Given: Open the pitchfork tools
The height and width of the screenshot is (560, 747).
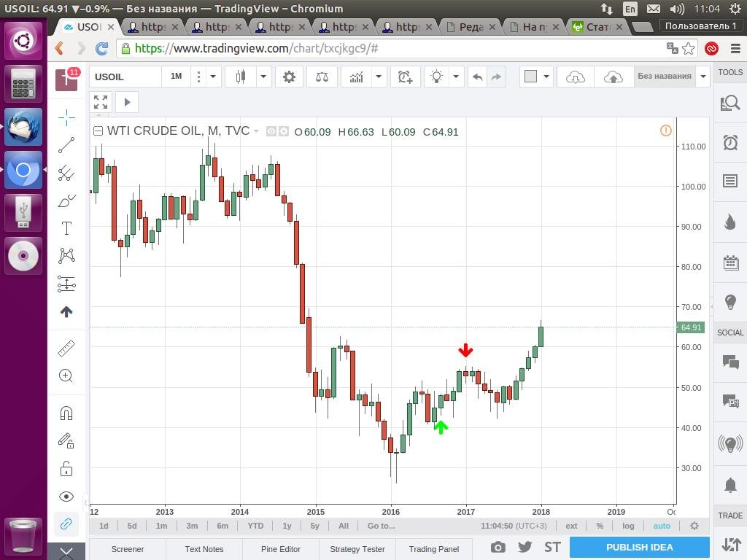Looking at the screenshot, I should (x=66, y=173).
